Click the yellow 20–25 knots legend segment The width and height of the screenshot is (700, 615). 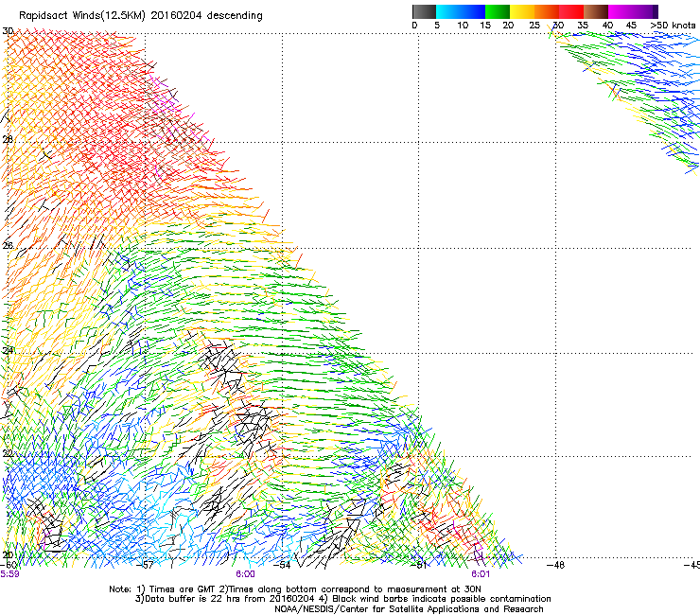(x=522, y=11)
